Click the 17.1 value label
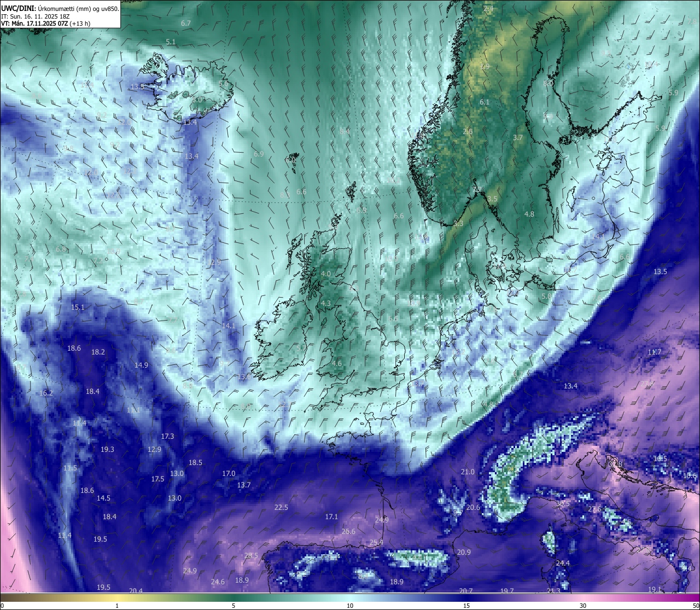The height and width of the screenshot is (610, 700). (331, 517)
